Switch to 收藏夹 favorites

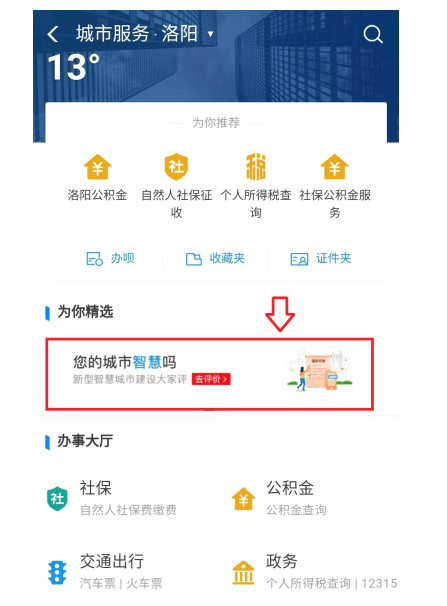click(215, 258)
